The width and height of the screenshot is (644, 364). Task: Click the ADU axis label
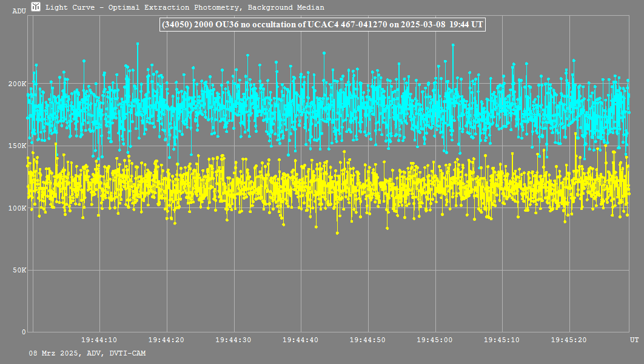pyautogui.click(x=19, y=12)
